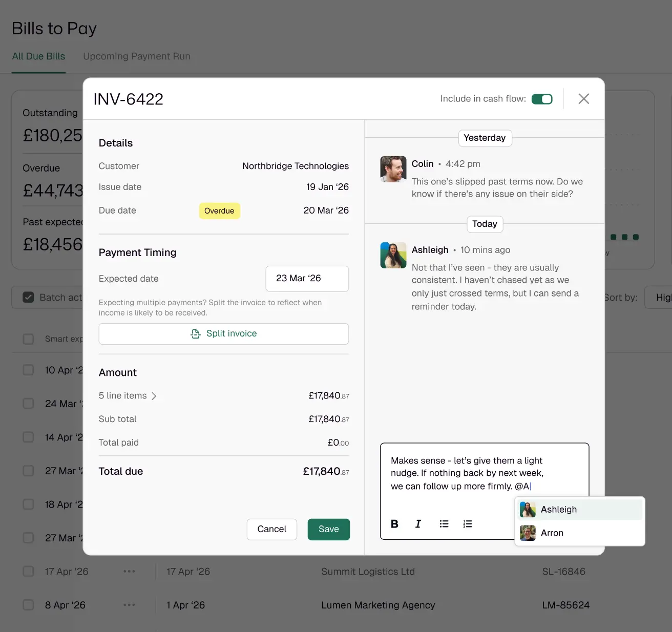This screenshot has width=672, height=632.
Task: Save the invoice changes
Action: pos(329,529)
